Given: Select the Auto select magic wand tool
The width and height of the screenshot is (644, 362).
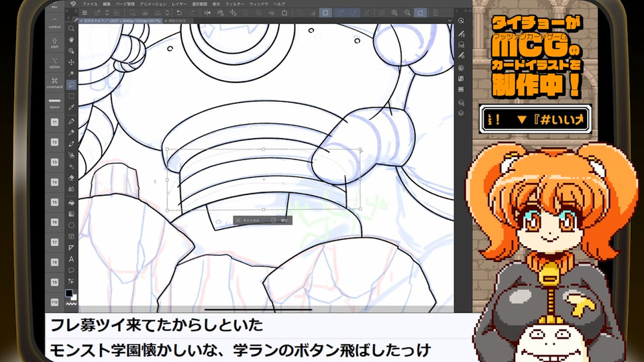Looking at the screenshot, I should 72,74.
